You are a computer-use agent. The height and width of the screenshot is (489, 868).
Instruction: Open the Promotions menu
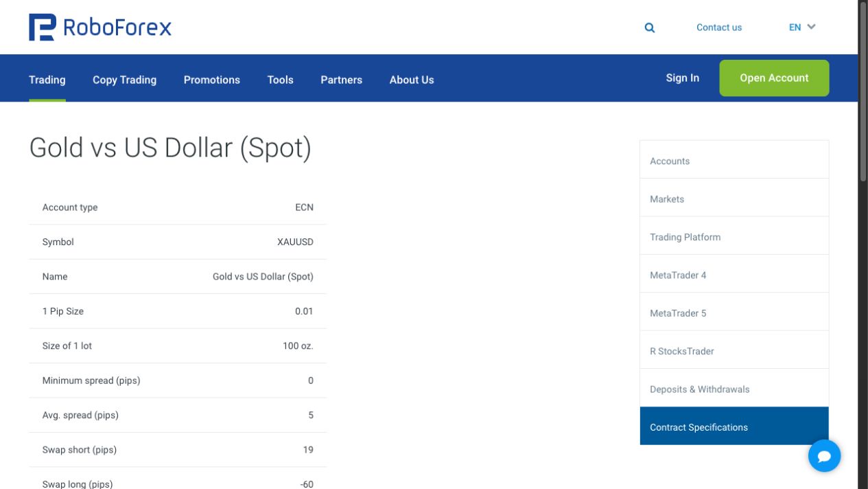click(212, 80)
